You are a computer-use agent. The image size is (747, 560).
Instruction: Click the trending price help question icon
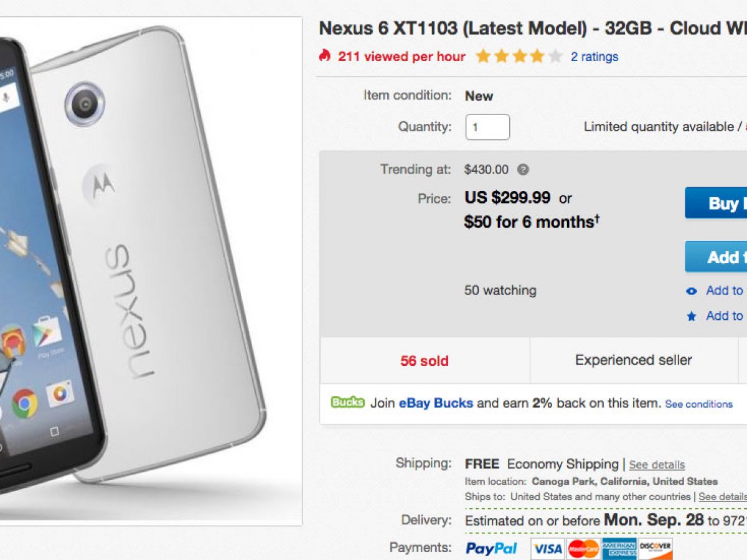(524, 169)
